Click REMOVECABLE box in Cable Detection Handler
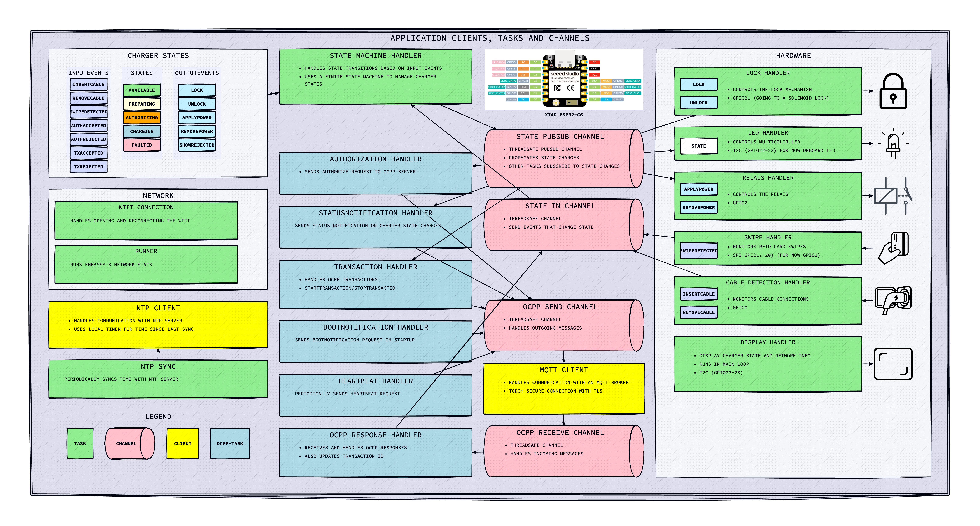Viewport: 980px width, 526px height. pyautogui.click(x=698, y=312)
